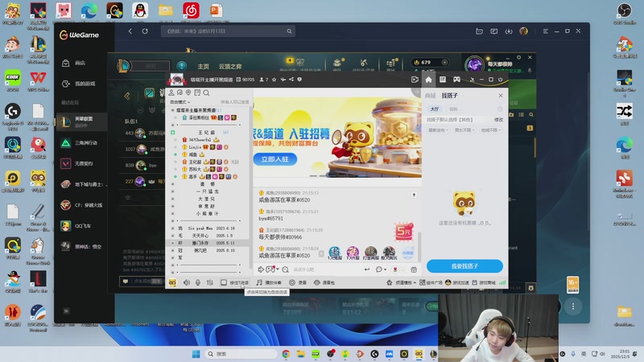
Task: Open the region filter dropdown
Action: pos(491,130)
